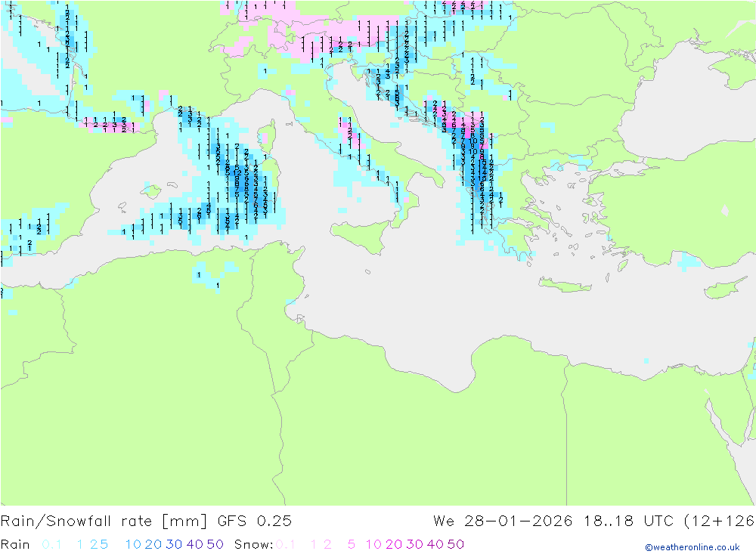Click the '(12+126' forecast offset text
Viewport: 756px width, 554px height.
pyautogui.click(x=719, y=522)
